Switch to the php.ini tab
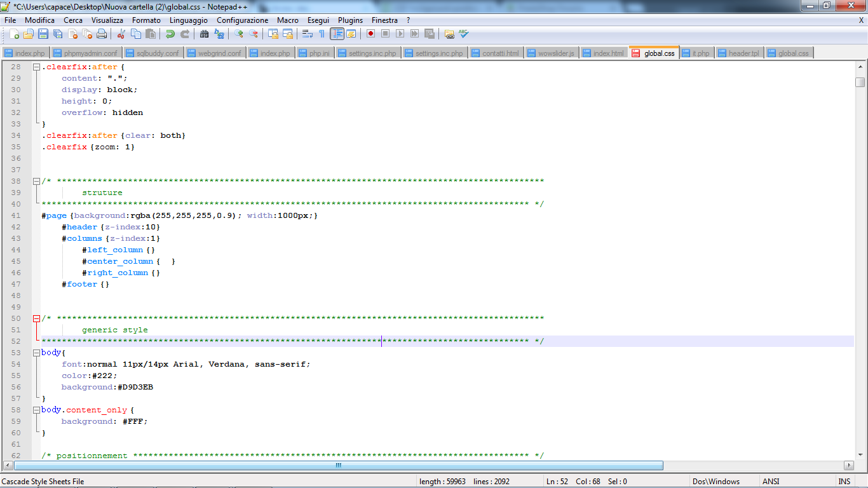Viewport: 868px width, 488px height. pyautogui.click(x=315, y=53)
